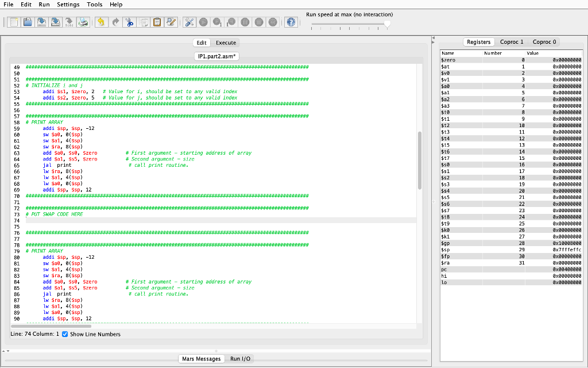Image resolution: width=588 pixels, height=368 pixels.
Task: Assemble the current file with the wrench icon
Action: pos(189,22)
